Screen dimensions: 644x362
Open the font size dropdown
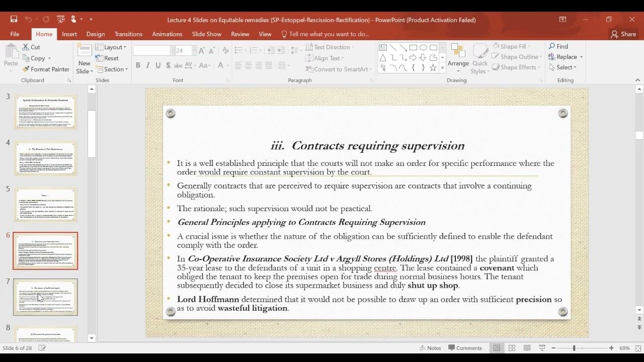coord(193,51)
